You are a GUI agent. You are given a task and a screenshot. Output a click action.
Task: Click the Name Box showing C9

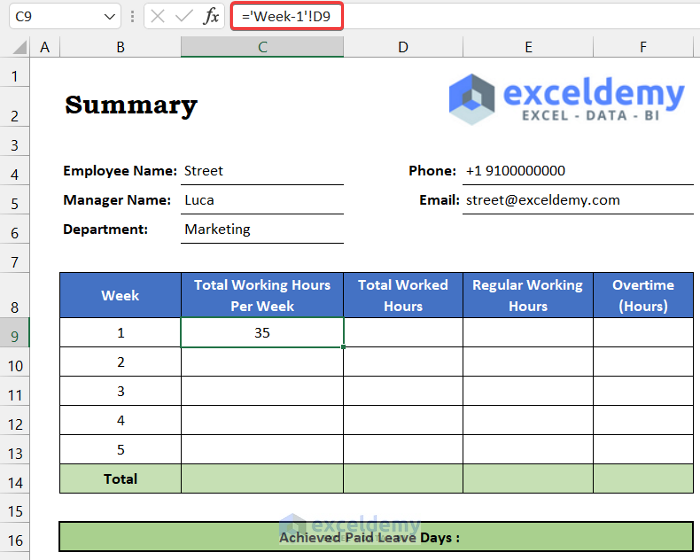[x=65, y=17]
